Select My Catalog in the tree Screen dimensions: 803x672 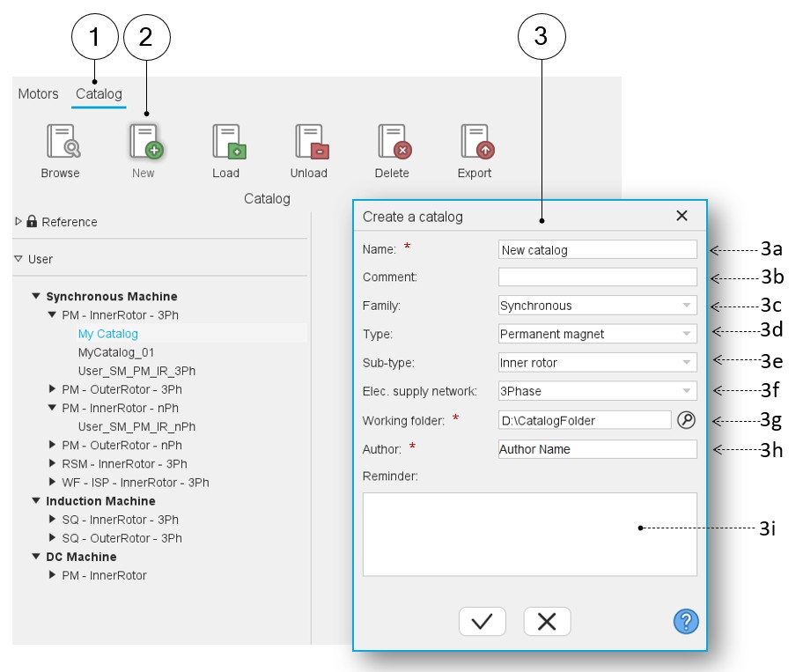point(108,334)
